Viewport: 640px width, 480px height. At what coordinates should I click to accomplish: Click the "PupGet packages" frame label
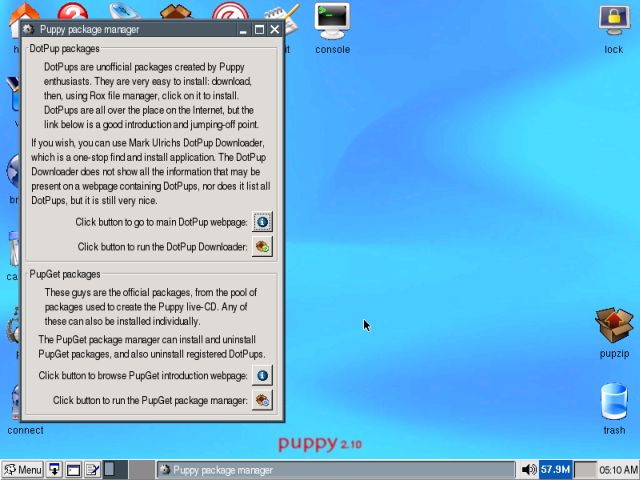65,274
